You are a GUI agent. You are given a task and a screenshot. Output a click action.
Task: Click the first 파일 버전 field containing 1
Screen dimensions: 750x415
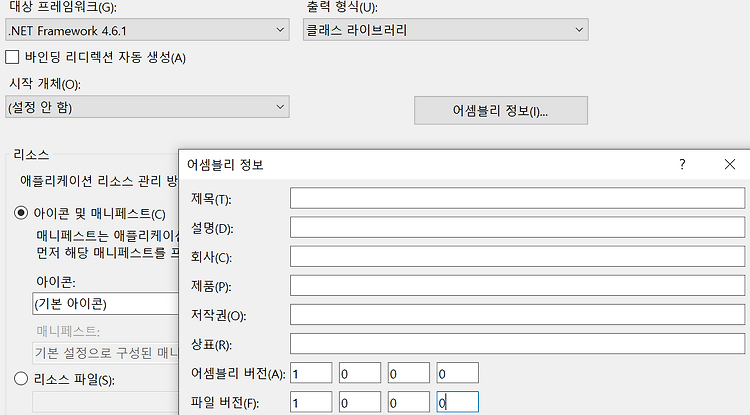(311, 402)
